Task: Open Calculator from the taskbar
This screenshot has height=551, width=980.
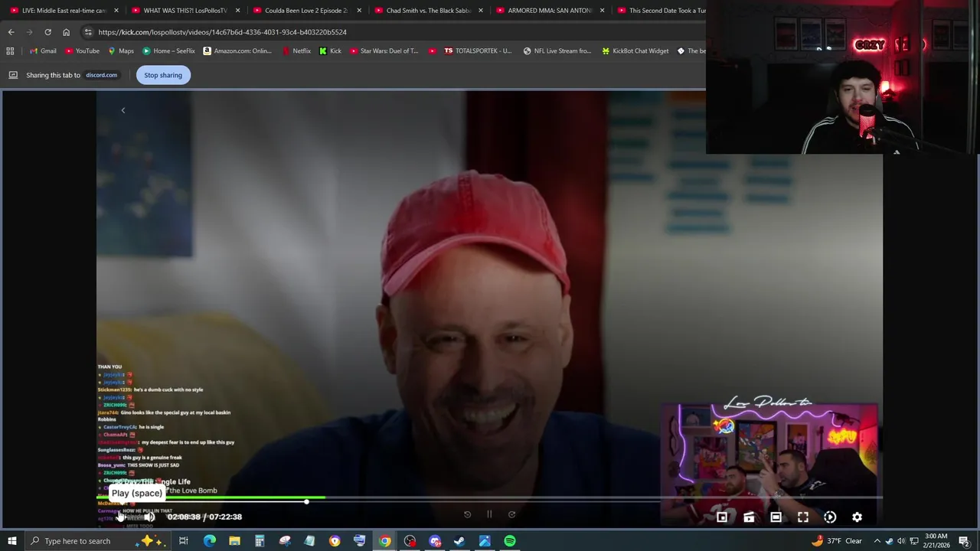Action: pos(260,541)
